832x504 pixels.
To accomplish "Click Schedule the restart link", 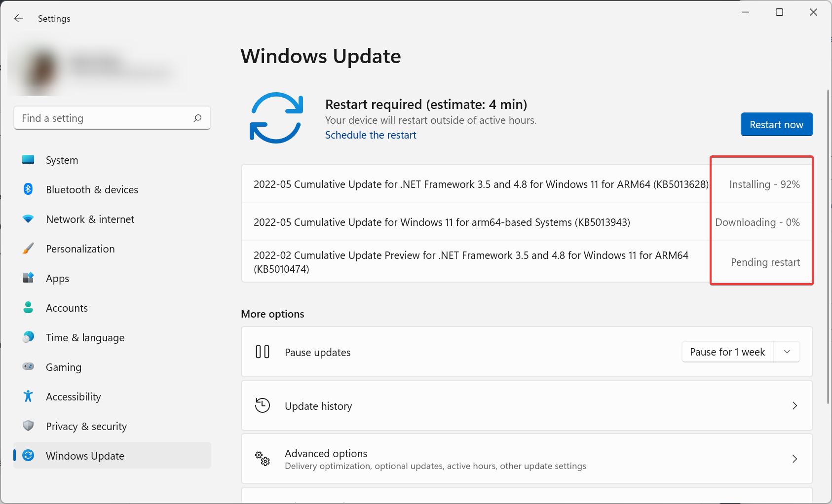I will coord(371,135).
